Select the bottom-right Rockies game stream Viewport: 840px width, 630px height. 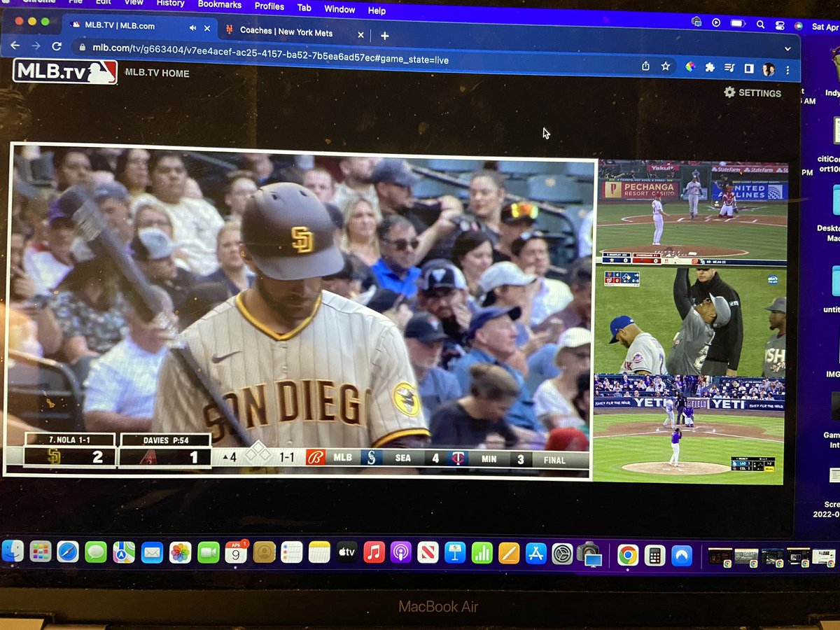[689, 429]
